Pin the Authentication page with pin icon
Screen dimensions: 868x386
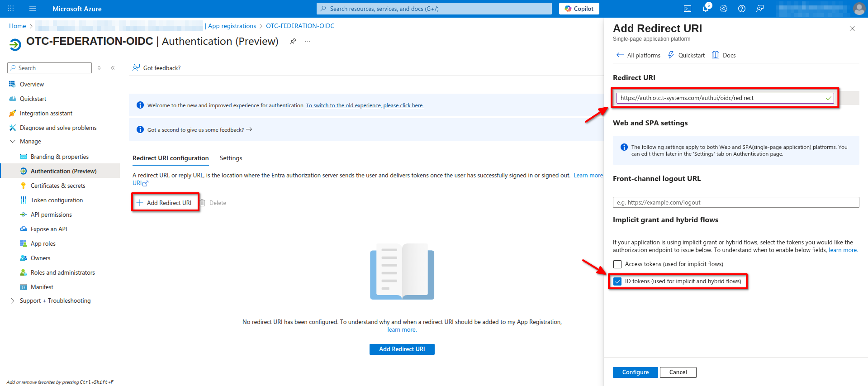click(x=293, y=41)
